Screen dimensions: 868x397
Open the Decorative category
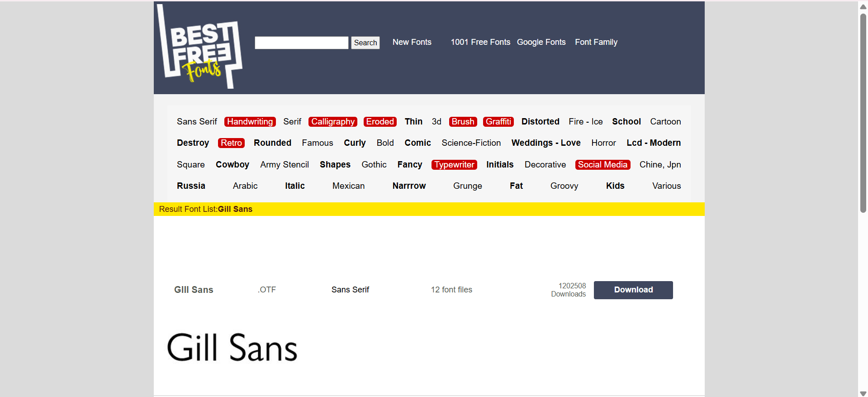[x=545, y=165]
